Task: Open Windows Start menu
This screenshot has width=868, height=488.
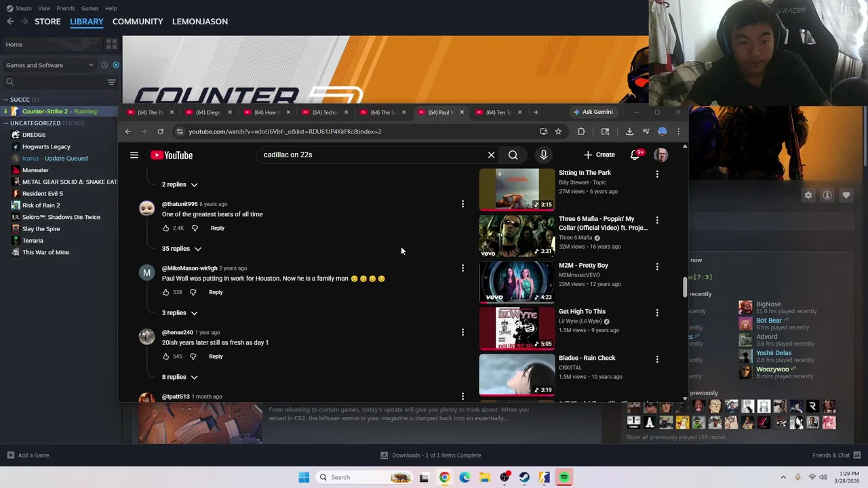Action: click(x=304, y=477)
